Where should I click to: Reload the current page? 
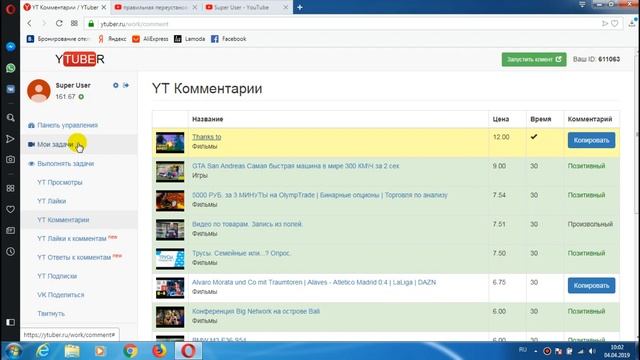click(59, 24)
